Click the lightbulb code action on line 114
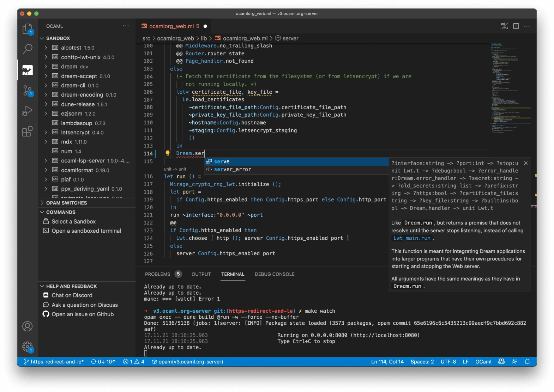This screenshot has width=554, height=392. tap(168, 153)
